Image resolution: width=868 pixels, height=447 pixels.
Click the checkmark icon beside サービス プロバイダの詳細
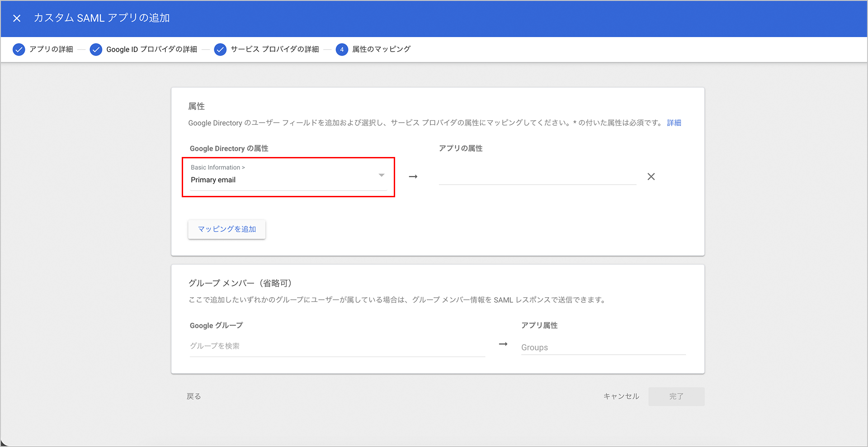220,49
